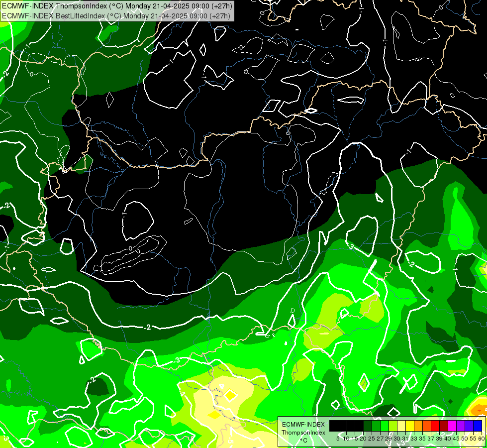Screen dimensions: 487x448
Task: Select the pale yellow 30–31 legend swatch
Action: click(401, 426)
